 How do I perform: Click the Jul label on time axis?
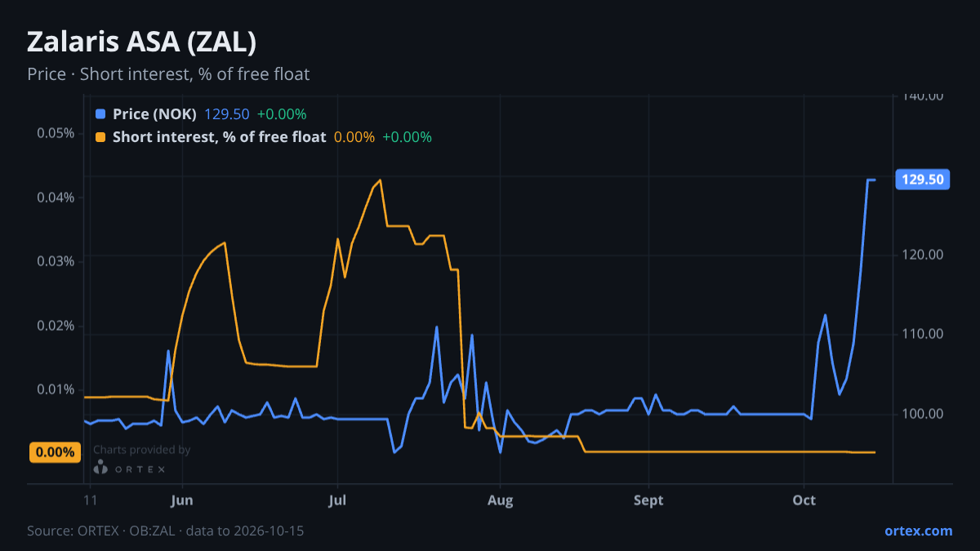tap(336, 500)
